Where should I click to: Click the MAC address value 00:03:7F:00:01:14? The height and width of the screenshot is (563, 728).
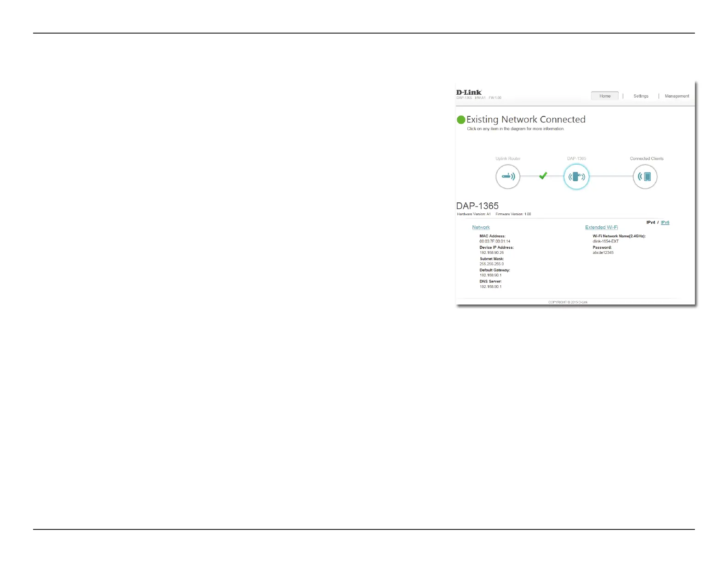coord(495,241)
